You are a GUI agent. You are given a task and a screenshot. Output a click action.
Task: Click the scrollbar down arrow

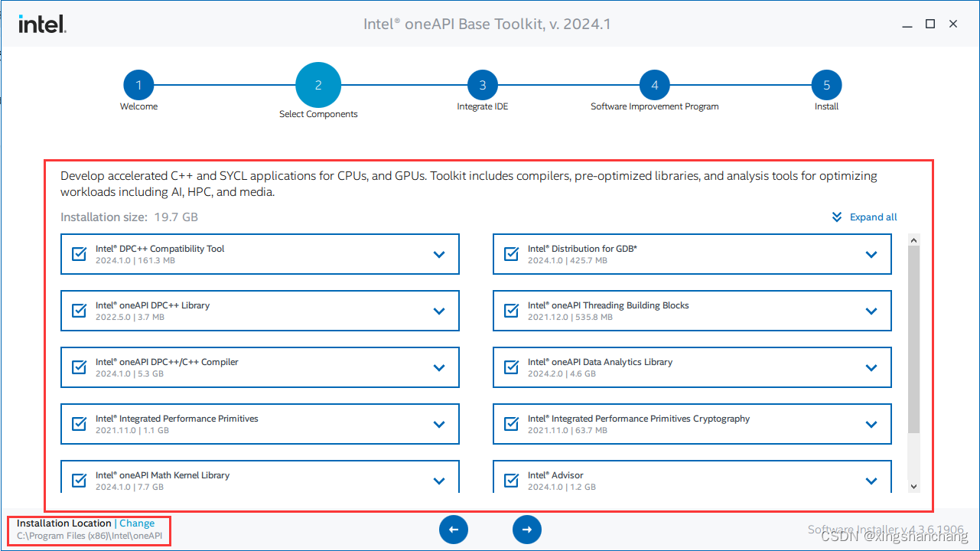click(x=913, y=486)
